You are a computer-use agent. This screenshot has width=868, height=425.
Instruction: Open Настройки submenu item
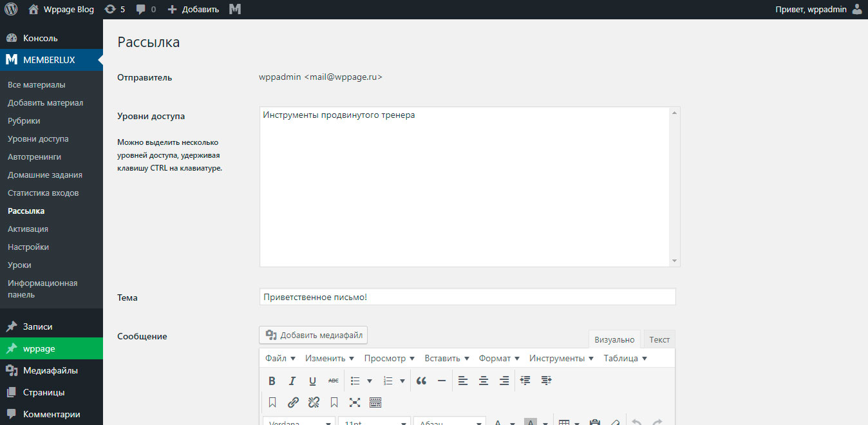[28, 247]
